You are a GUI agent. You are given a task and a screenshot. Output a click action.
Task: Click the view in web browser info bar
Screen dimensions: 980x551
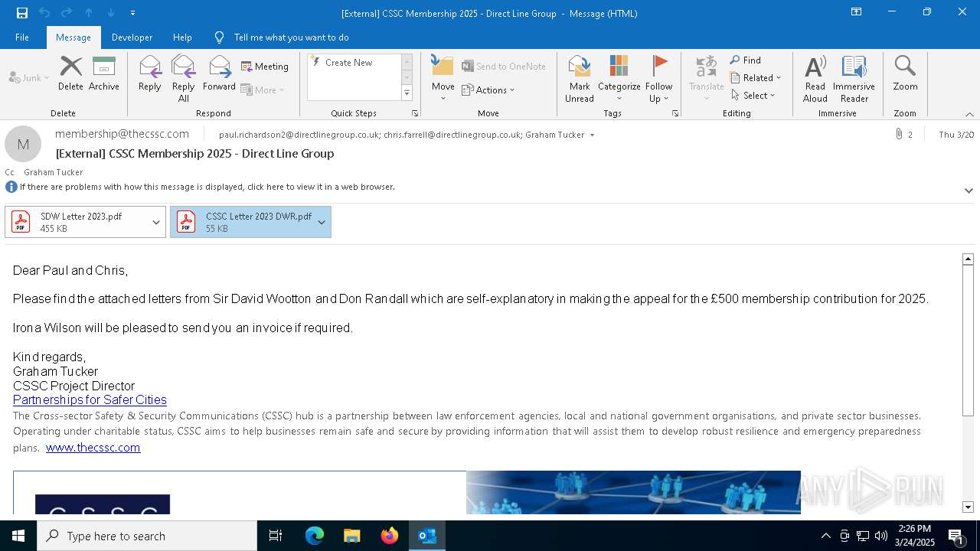pyautogui.click(x=207, y=187)
